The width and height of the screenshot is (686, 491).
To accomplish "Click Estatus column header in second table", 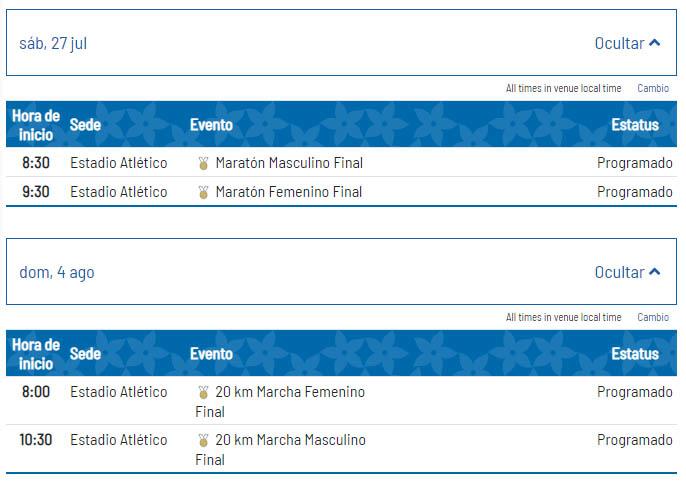I will click(x=635, y=354).
